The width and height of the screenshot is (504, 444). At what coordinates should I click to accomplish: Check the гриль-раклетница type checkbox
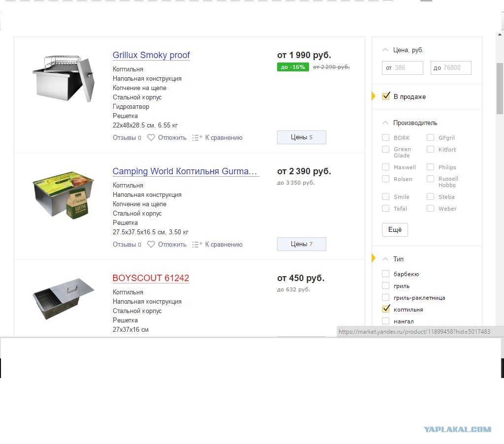385,297
